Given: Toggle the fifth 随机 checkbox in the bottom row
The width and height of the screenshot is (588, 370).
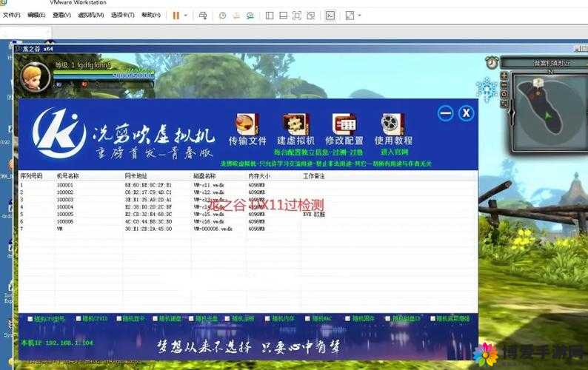Looking at the screenshot, I should [191, 319].
